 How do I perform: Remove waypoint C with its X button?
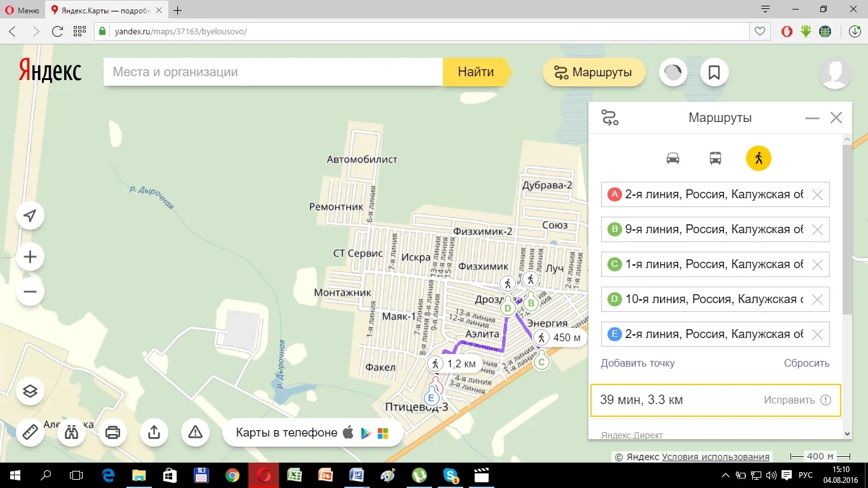818,264
